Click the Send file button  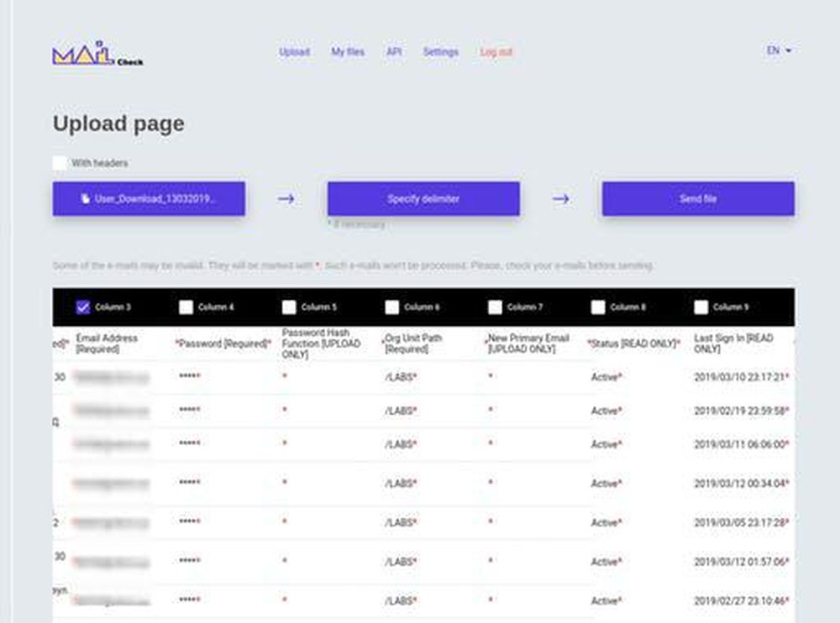[698, 199]
